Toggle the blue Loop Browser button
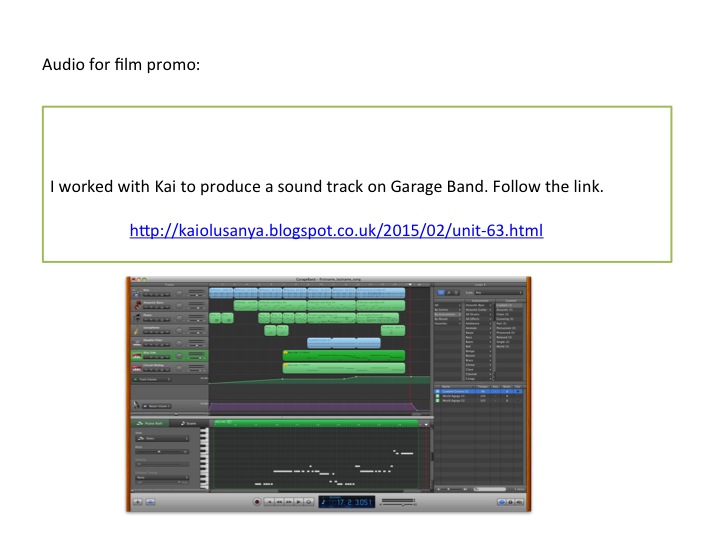 (x=501, y=502)
